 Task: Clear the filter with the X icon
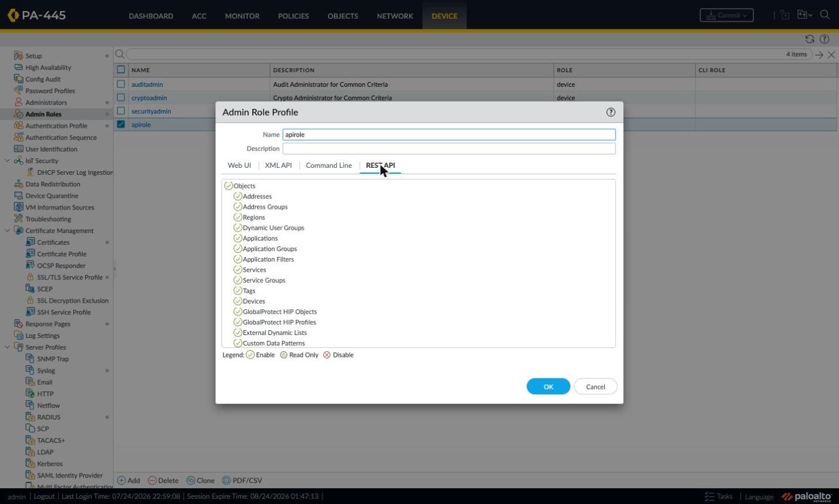coord(831,55)
